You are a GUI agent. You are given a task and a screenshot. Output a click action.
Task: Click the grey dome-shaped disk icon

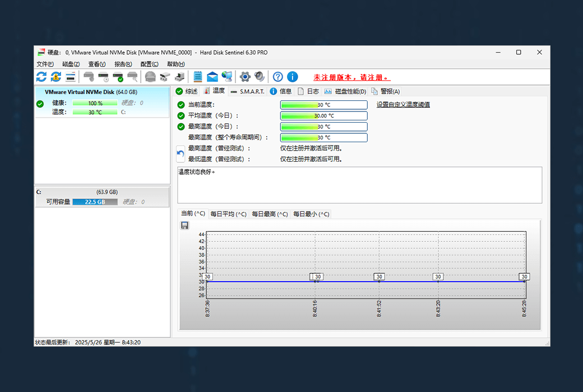coord(150,77)
